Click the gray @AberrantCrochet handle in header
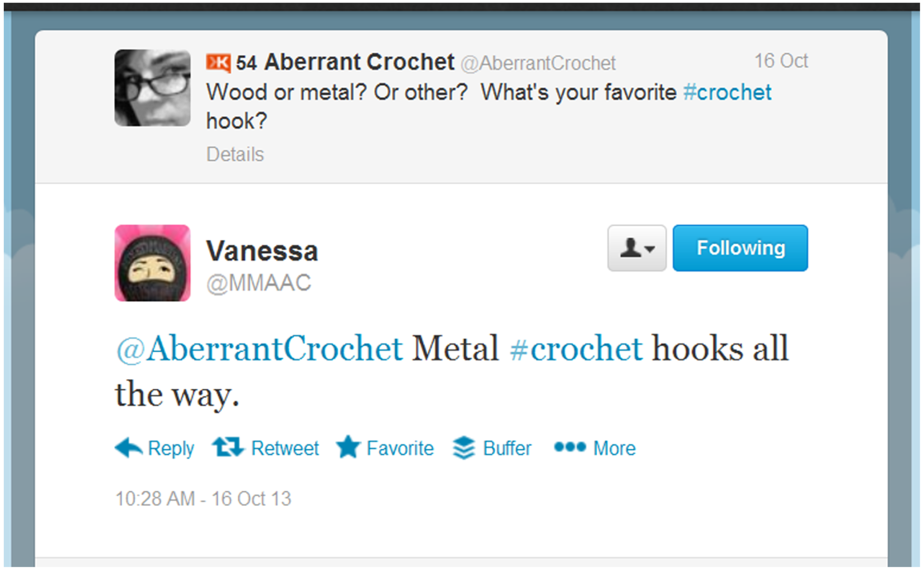 [x=538, y=63]
